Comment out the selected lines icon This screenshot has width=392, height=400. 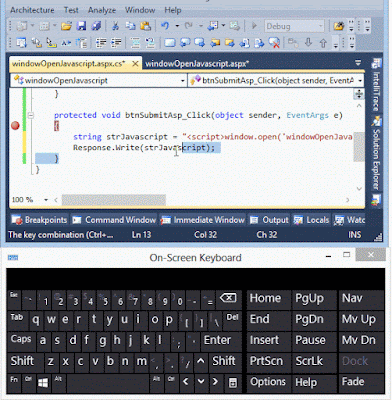135,43
